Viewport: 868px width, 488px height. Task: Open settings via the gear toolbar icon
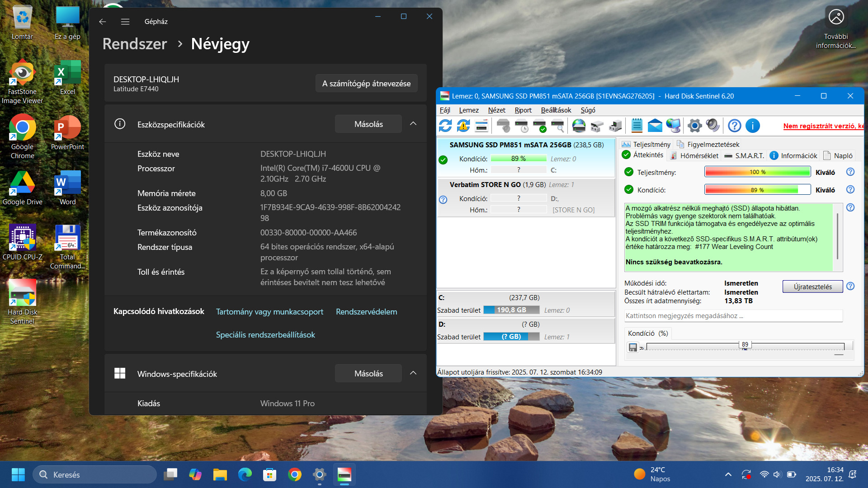click(x=694, y=126)
